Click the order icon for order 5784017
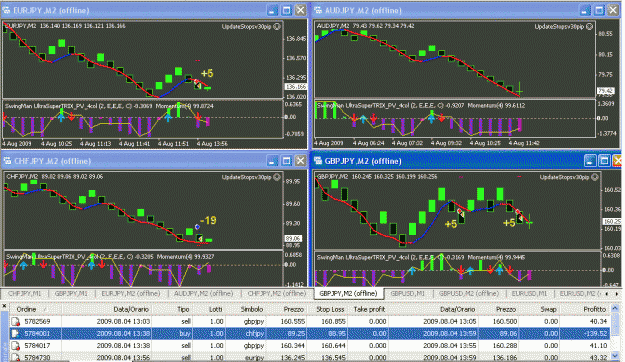 pos(16,346)
